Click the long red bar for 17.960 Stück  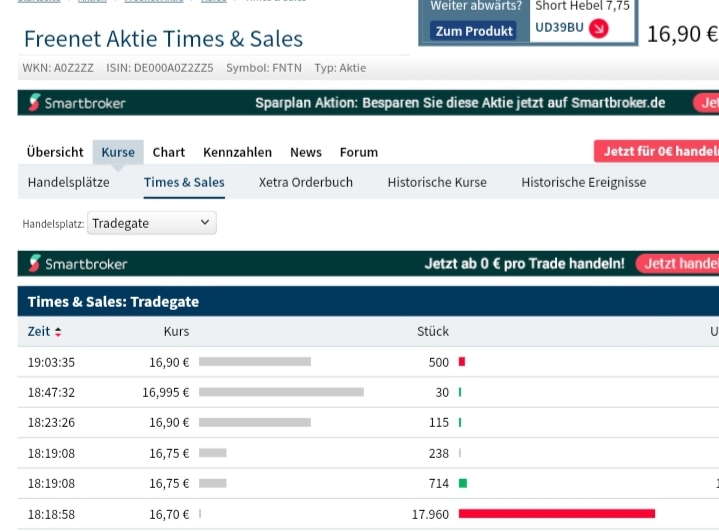557,514
